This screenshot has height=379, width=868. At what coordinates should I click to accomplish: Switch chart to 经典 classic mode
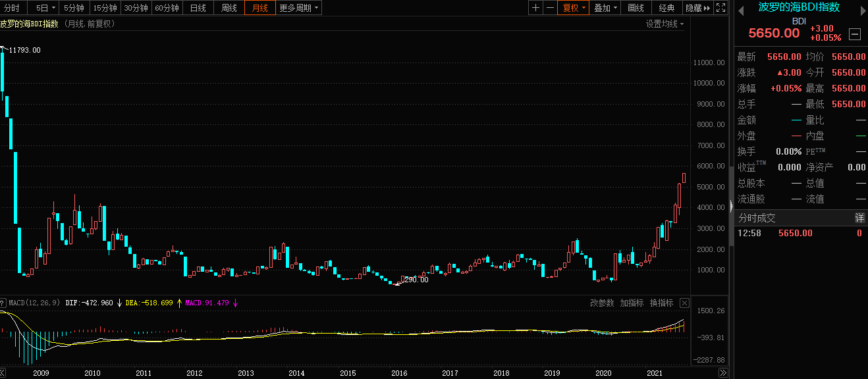click(x=666, y=8)
